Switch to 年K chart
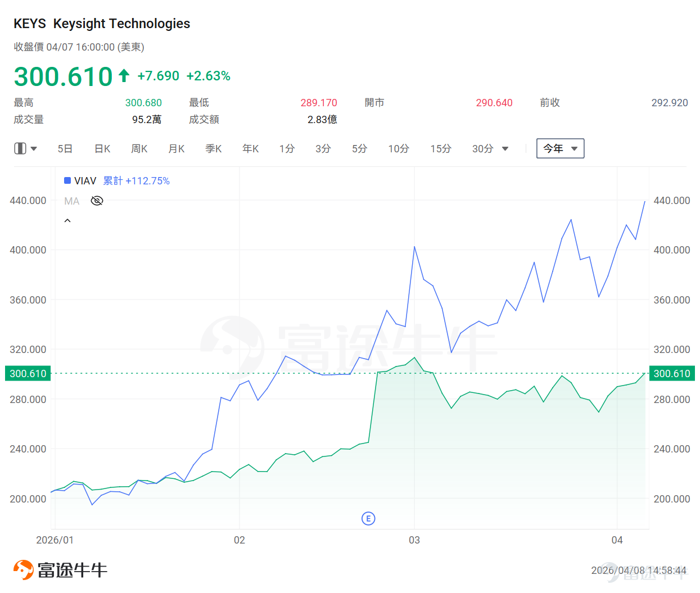Viewport: 700px width, 593px height. [251, 148]
